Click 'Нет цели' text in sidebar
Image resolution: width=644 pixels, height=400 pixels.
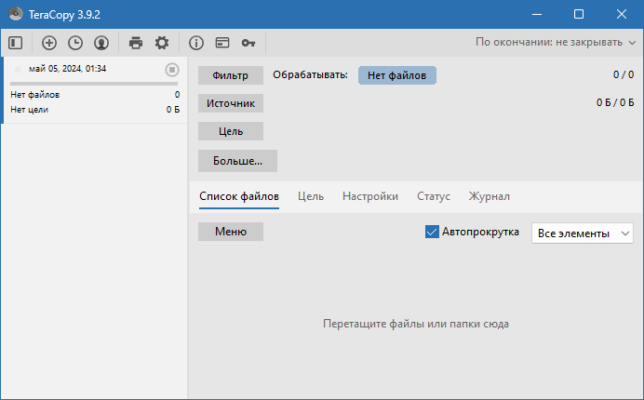click(29, 110)
